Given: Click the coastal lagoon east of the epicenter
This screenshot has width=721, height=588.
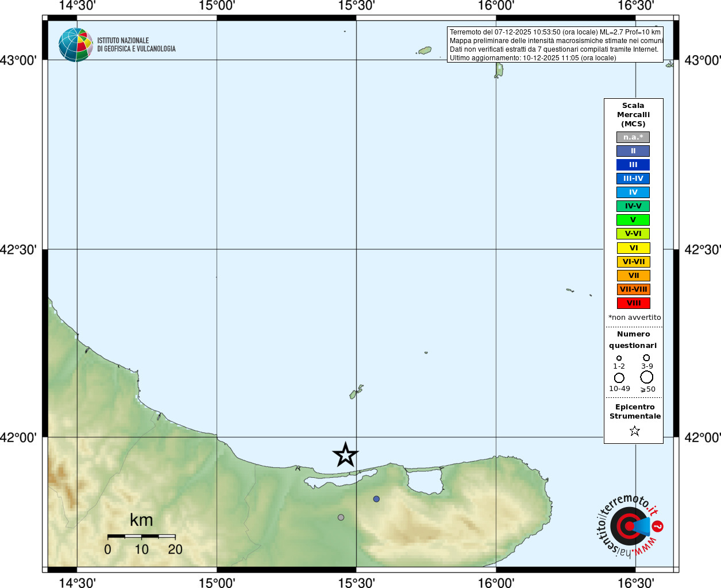Looking at the screenshot, I should (x=425, y=480).
